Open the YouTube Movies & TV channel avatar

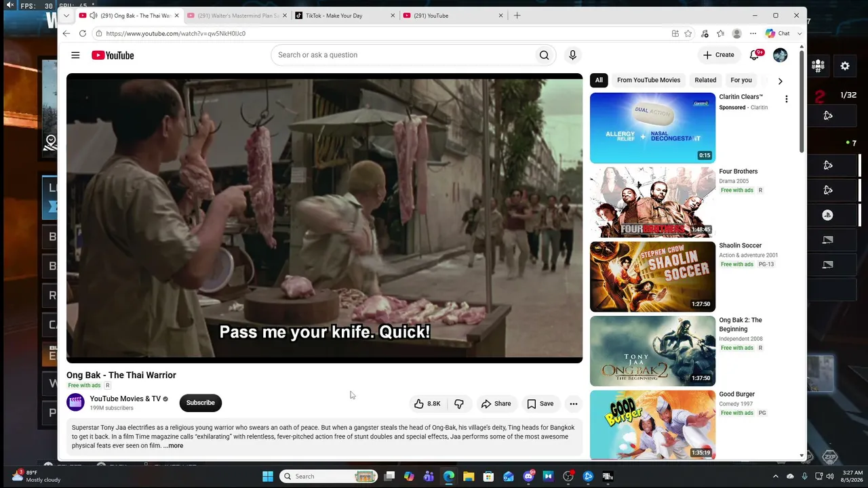pos(76,403)
